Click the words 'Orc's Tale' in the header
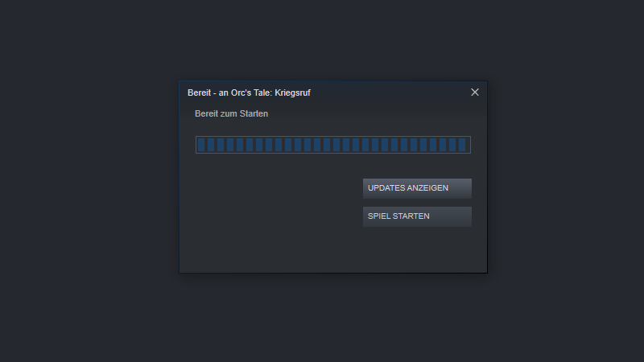The image size is (644, 362). click(250, 93)
